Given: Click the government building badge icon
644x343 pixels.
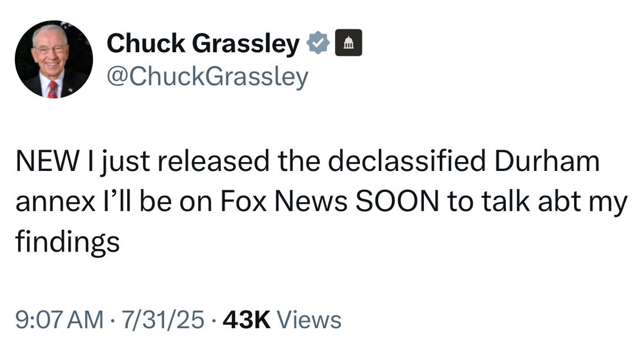Looking at the screenshot, I should click(x=348, y=44).
